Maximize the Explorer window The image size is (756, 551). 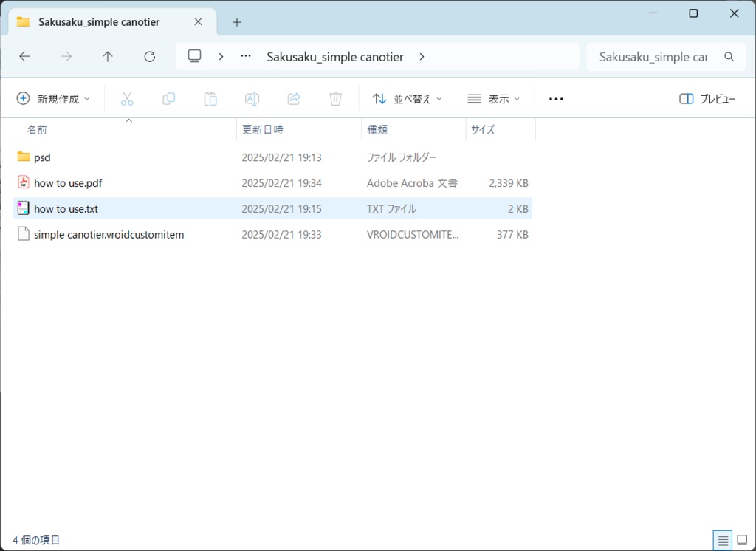[693, 13]
